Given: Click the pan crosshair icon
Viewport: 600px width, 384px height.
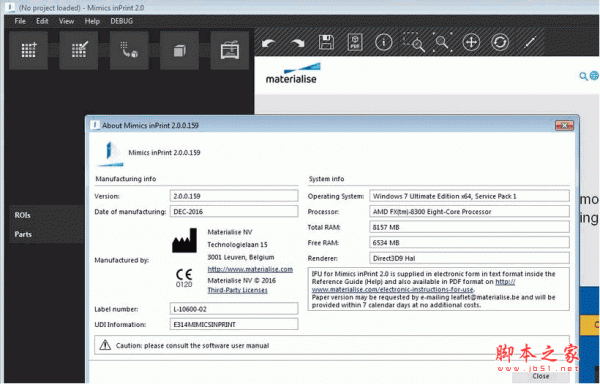Looking at the screenshot, I should [471, 42].
